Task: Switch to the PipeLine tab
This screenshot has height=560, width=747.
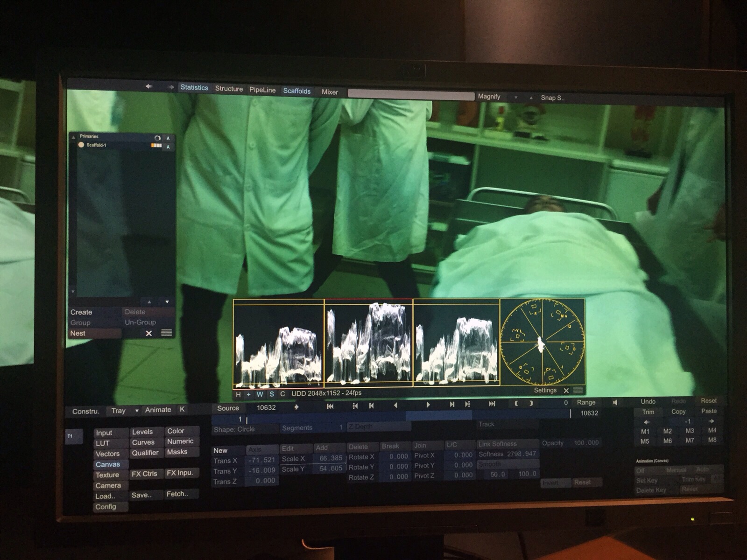Action: tap(262, 90)
